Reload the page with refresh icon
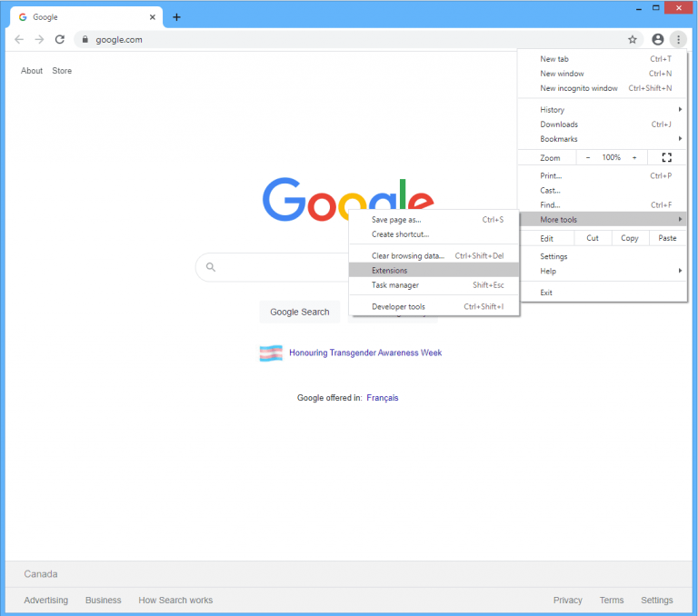This screenshot has height=616, width=698. tap(60, 40)
